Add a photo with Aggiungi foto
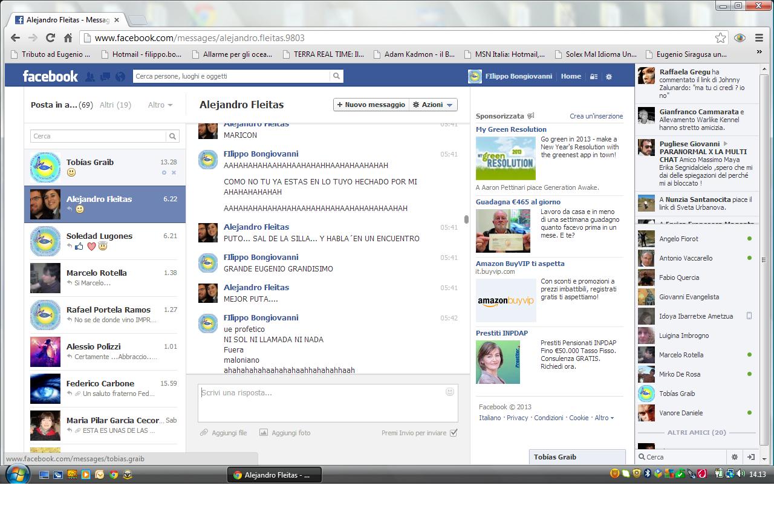The width and height of the screenshot is (774, 532). click(285, 433)
